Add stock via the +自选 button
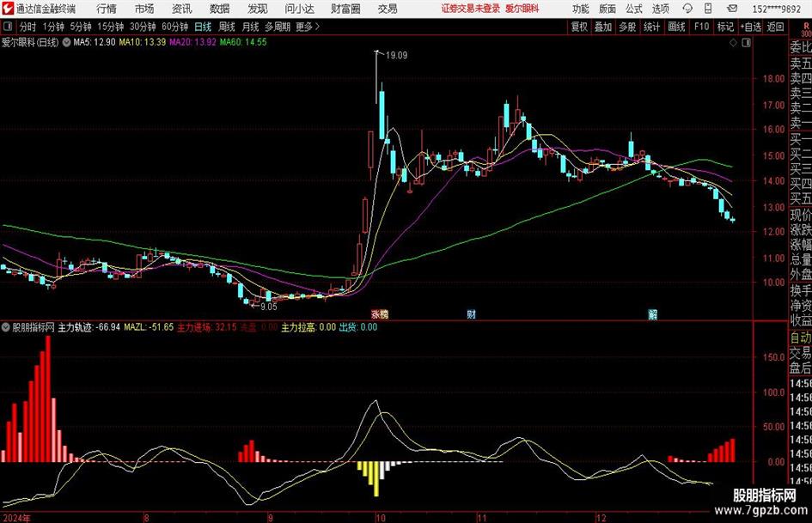Image resolution: width=812 pixels, height=523 pixels. (x=750, y=27)
